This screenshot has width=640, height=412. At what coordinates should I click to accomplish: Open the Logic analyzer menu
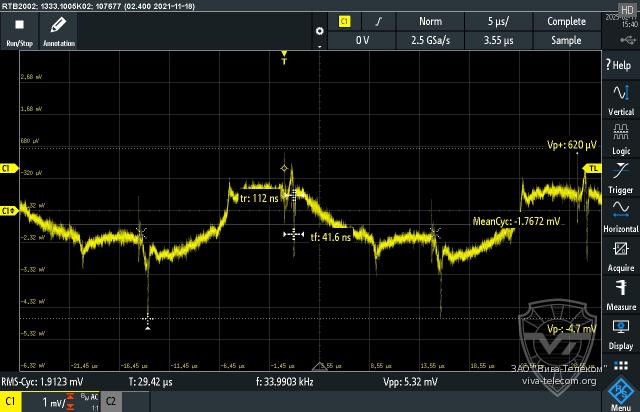[x=621, y=139]
